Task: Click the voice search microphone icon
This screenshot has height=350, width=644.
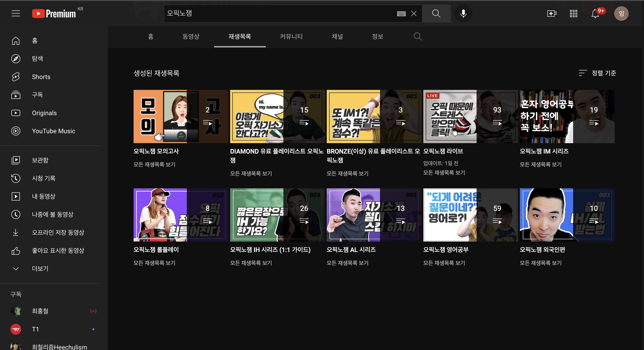Action: (463, 14)
